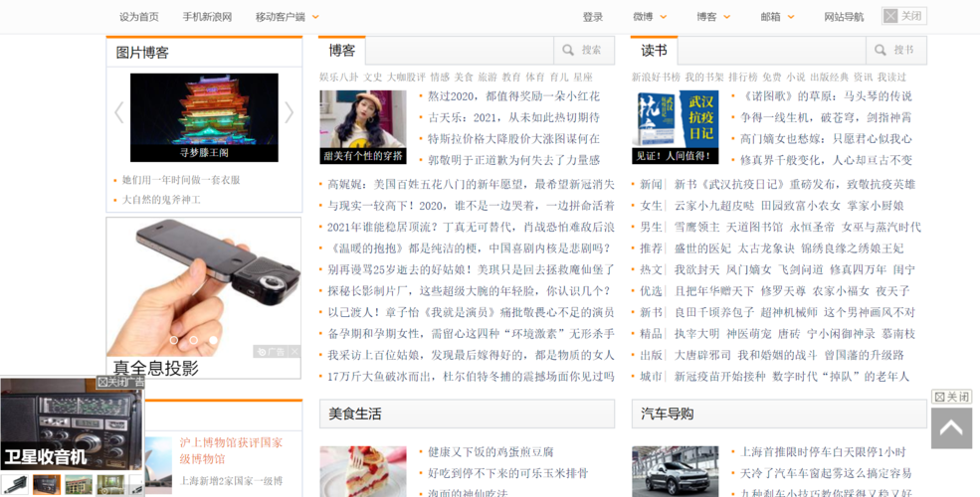The width and height of the screenshot is (980, 497).
Task: Select second carousel dot on projector ad
Action: pos(194,340)
